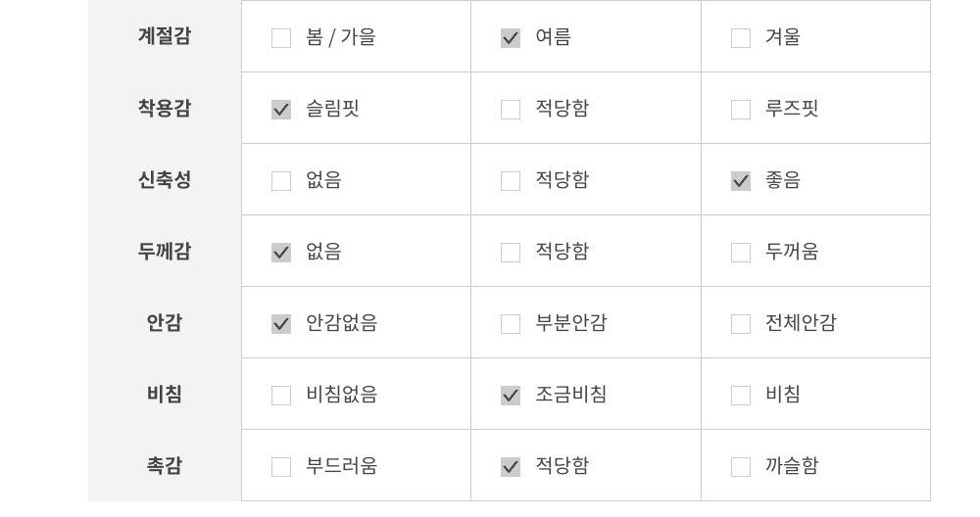
Task: Uncheck the 조금비침 checkbox
Action: [511, 396]
